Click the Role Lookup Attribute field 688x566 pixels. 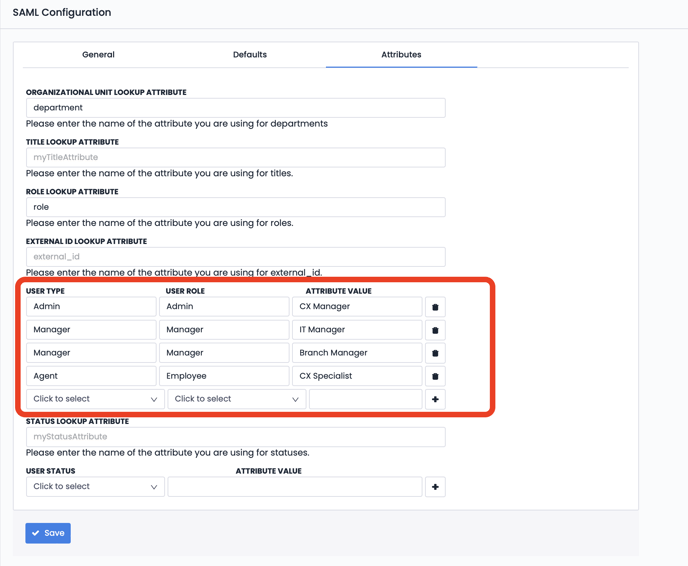(x=235, y=207)
